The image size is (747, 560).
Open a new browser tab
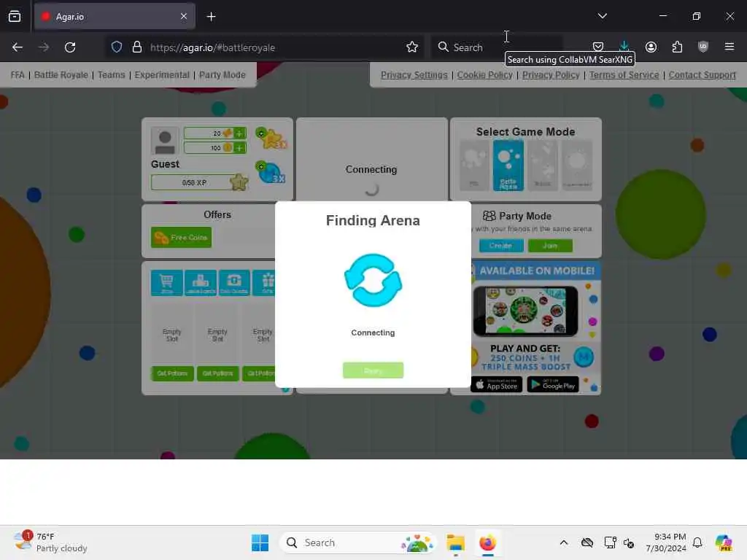pos(211,17)
